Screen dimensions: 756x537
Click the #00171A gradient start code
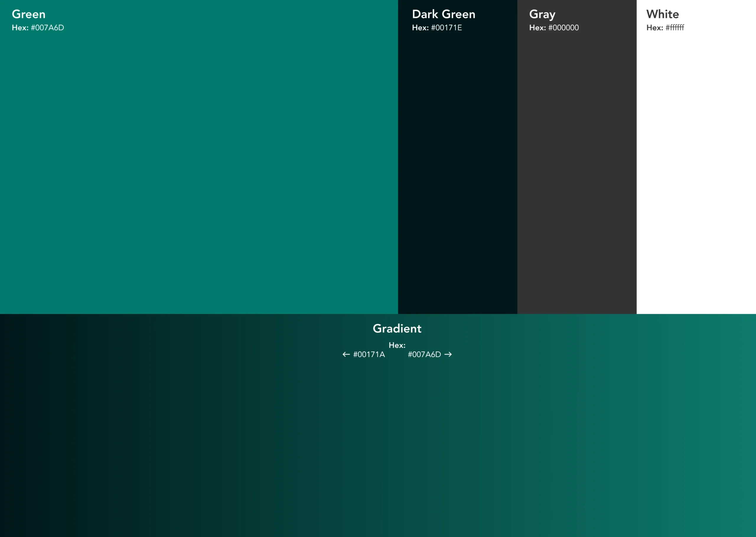[369, 354]
